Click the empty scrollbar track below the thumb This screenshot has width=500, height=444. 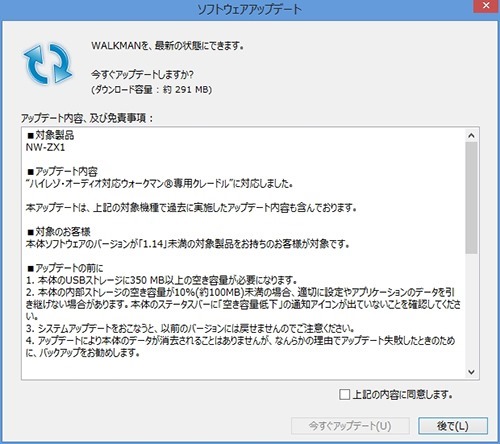coord(471,309)
